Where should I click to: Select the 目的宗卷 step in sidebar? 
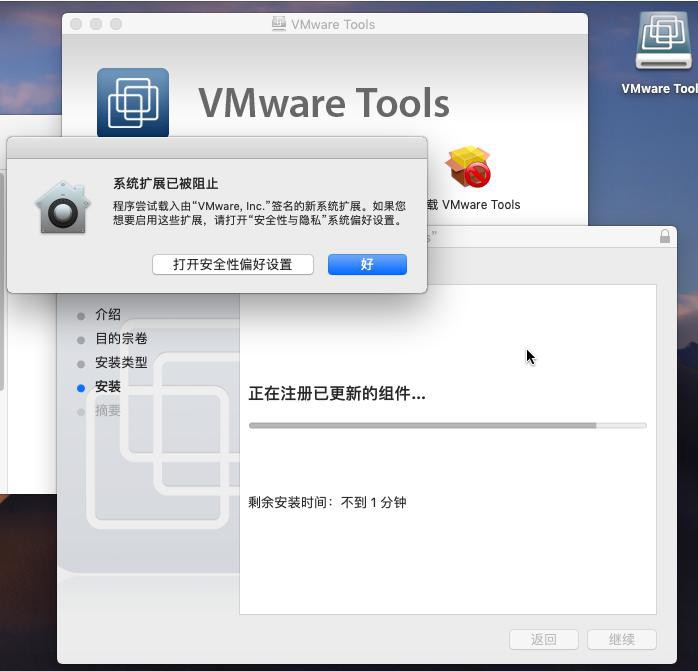[x=121, y=338]
